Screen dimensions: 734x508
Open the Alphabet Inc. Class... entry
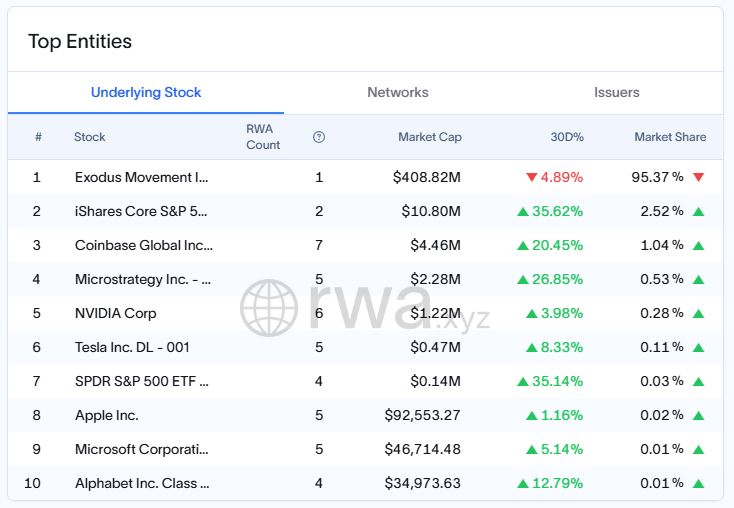(142, 483)
